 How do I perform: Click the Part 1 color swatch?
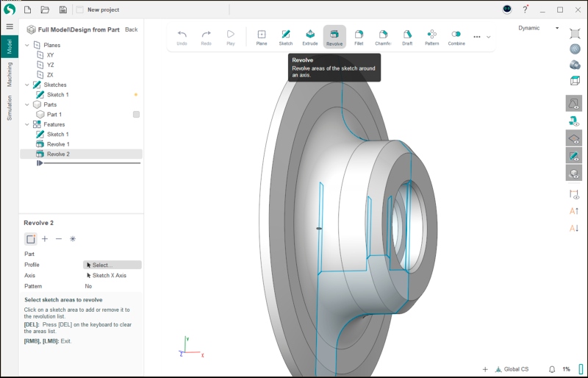point(136,115)
